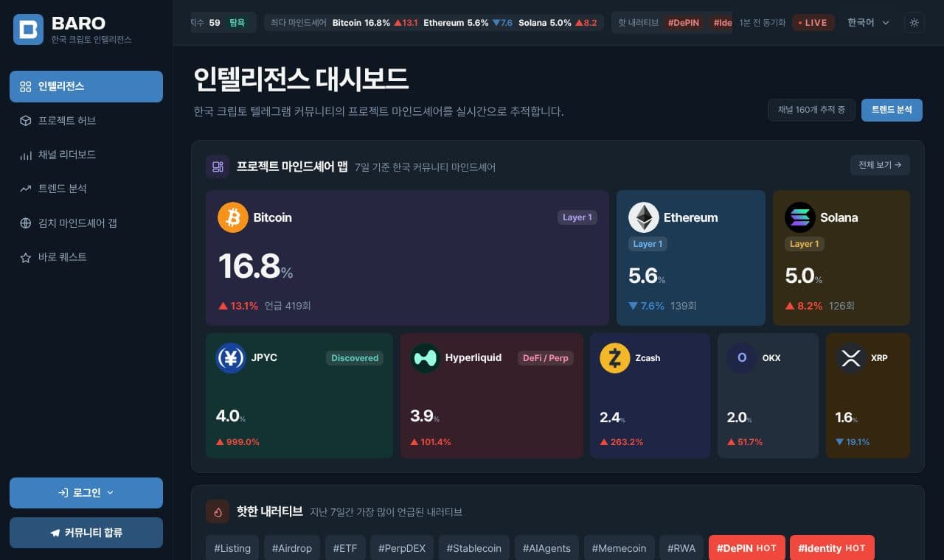Click the flame icon beside 핫한 내러티브

click(218, 511)
